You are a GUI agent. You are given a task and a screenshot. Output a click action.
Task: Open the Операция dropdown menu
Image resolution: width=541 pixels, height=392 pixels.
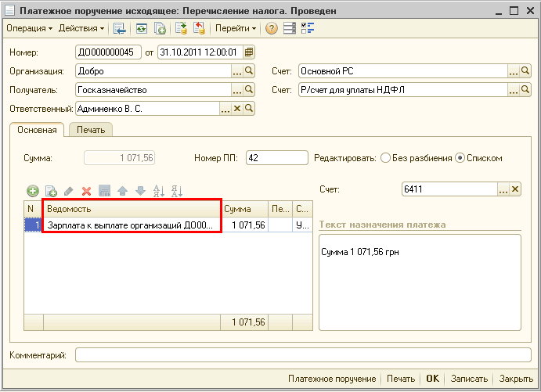point(29,28)
